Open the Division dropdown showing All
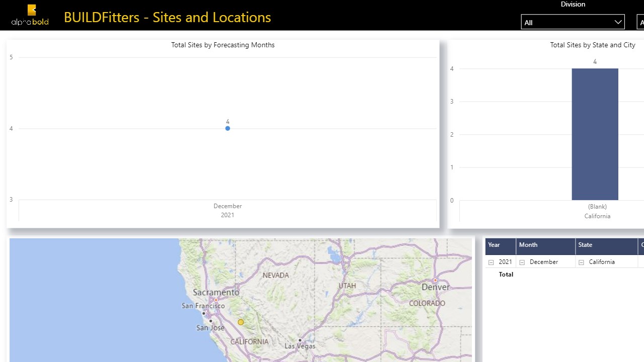The width and height of the screenshot is (644, 362). tap(573, 22)
